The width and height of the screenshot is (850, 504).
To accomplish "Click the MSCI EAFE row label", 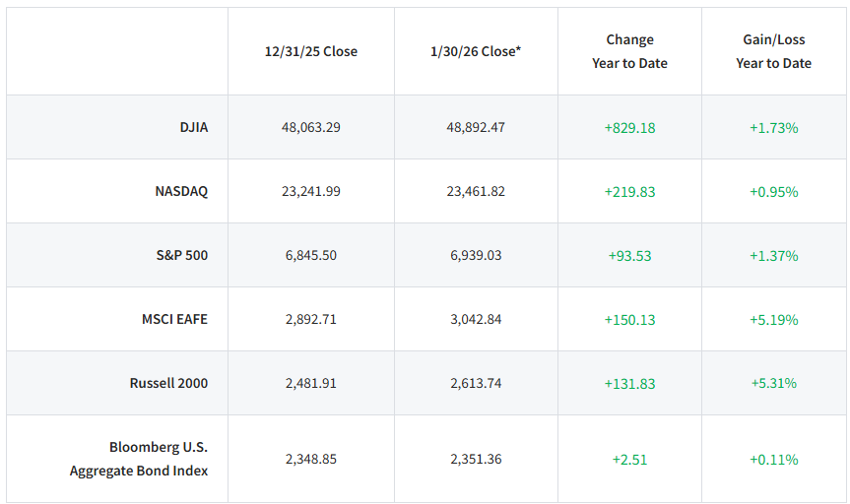I will tap(174, 319).
